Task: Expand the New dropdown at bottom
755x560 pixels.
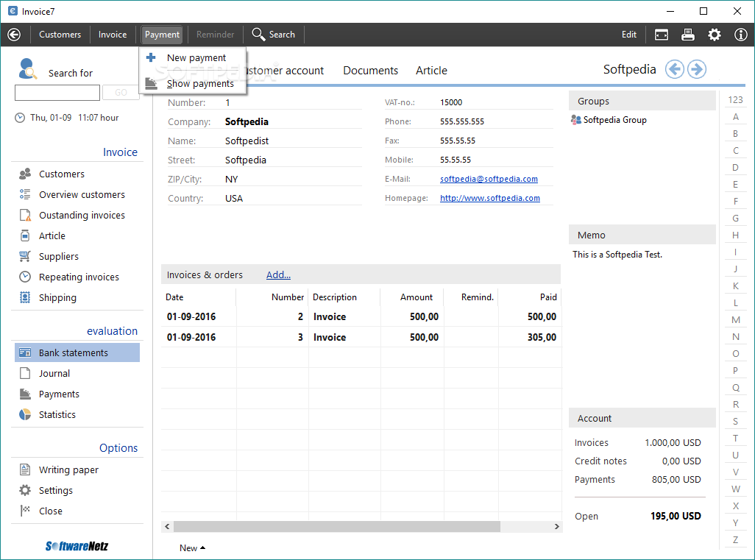Action: pyautogui.click(x=192, y=548)
